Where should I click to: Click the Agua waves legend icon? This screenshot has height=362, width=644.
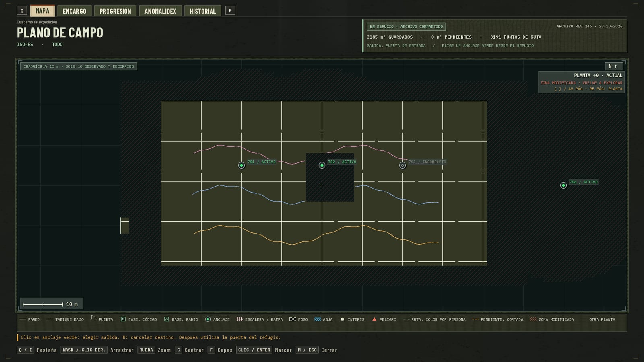[x=318, y=319]
